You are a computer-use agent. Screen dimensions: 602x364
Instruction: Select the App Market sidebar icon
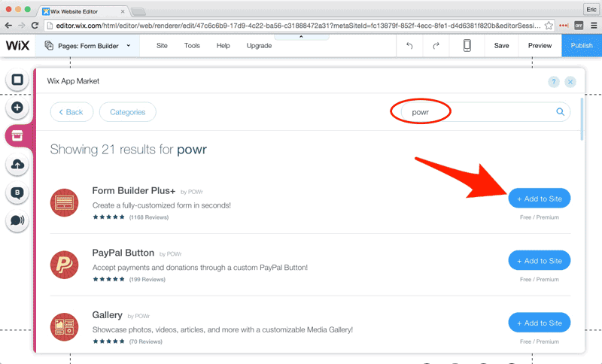pos(17,135)
